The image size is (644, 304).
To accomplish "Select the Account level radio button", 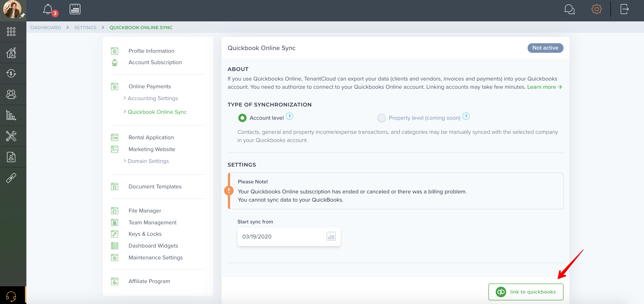I will (242, 118).
